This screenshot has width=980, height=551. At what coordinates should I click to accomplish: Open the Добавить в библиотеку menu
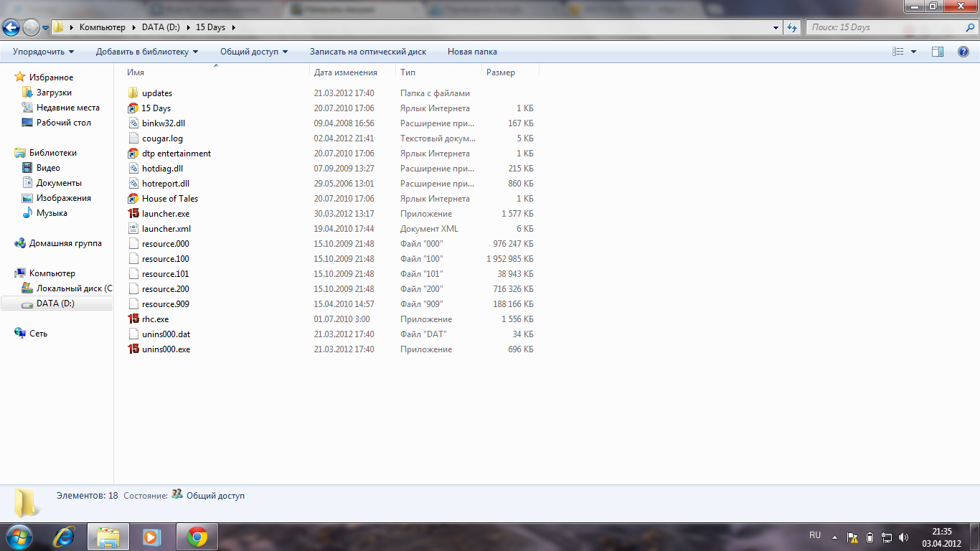click(147, 52)
